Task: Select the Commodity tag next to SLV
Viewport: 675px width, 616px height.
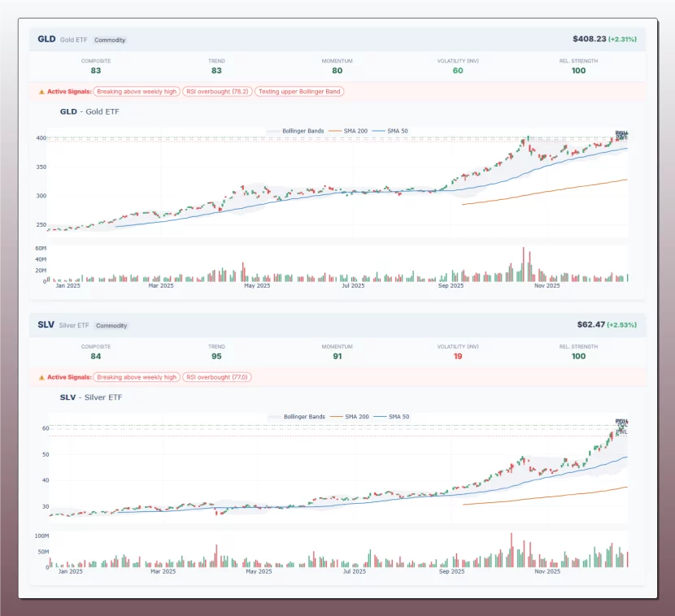Action: click(x=111, y=325)
